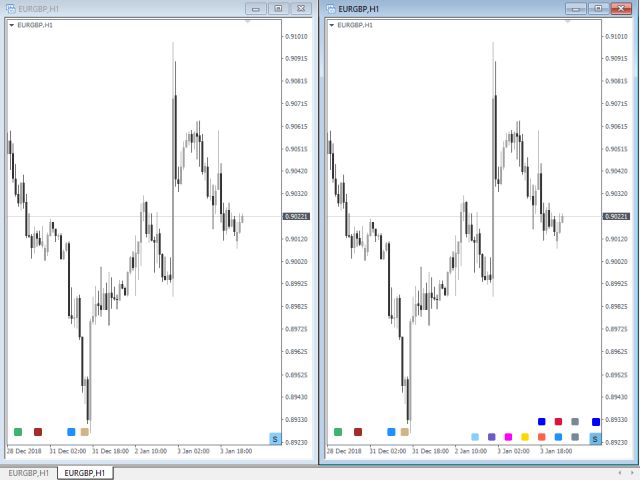The width and height of the screenshot is (640, 480).
Task: Toggle the S button in right chart window
Action: [595, 439]
